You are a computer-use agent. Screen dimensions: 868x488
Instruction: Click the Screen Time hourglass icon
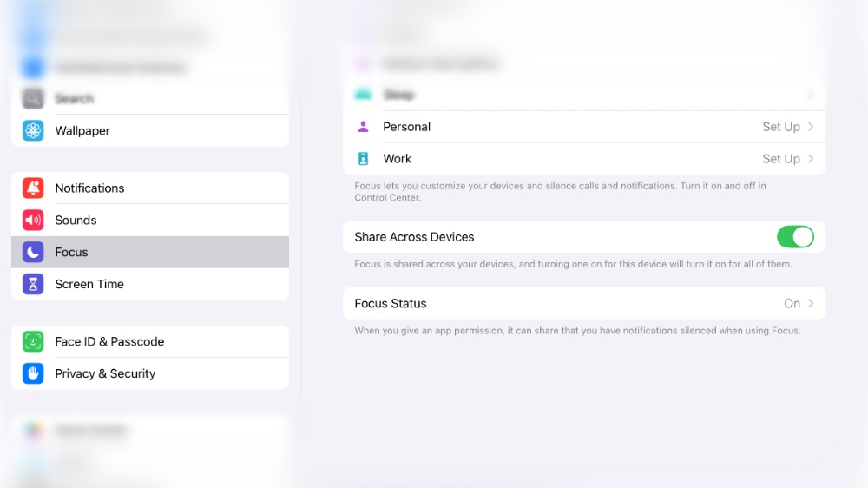[33, 284]
